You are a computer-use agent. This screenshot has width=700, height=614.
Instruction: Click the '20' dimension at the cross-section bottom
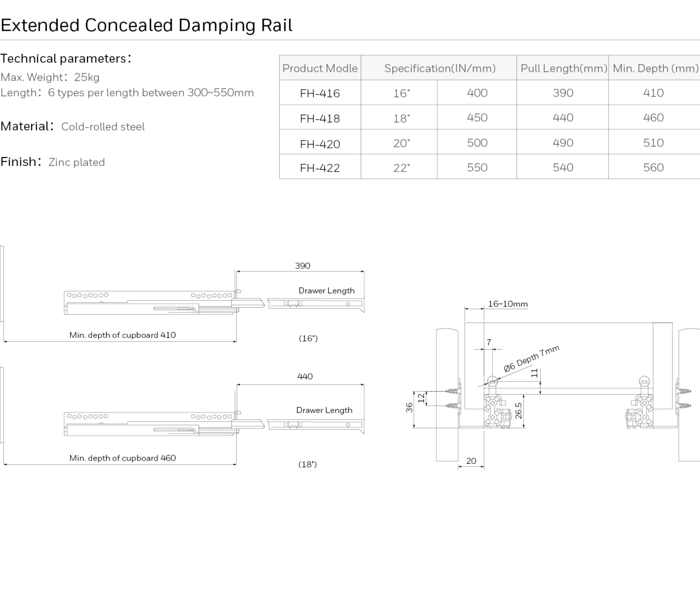pyautogui.click(x=471, y=461)
